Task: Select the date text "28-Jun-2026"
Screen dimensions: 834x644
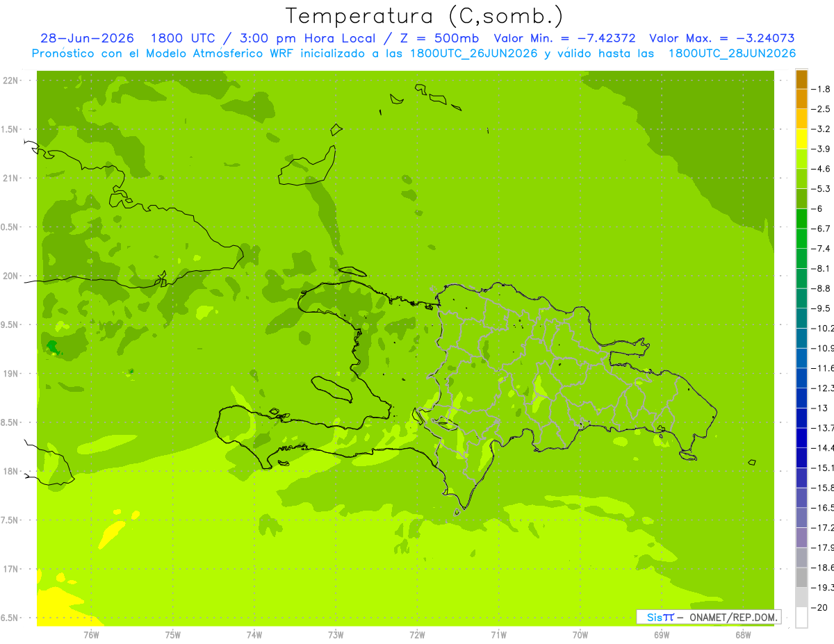Action: (x=86, y=38)
